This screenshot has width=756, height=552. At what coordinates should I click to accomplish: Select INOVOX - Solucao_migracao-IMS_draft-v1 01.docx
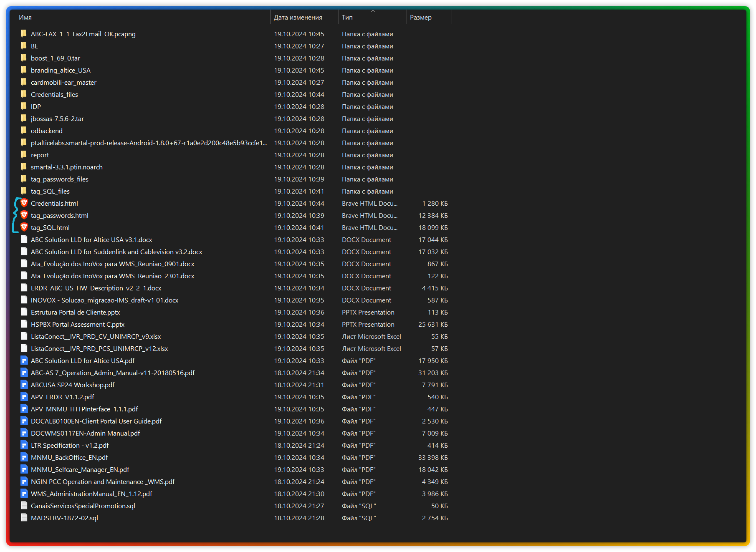pyautogui.click(x=104, y=300)
